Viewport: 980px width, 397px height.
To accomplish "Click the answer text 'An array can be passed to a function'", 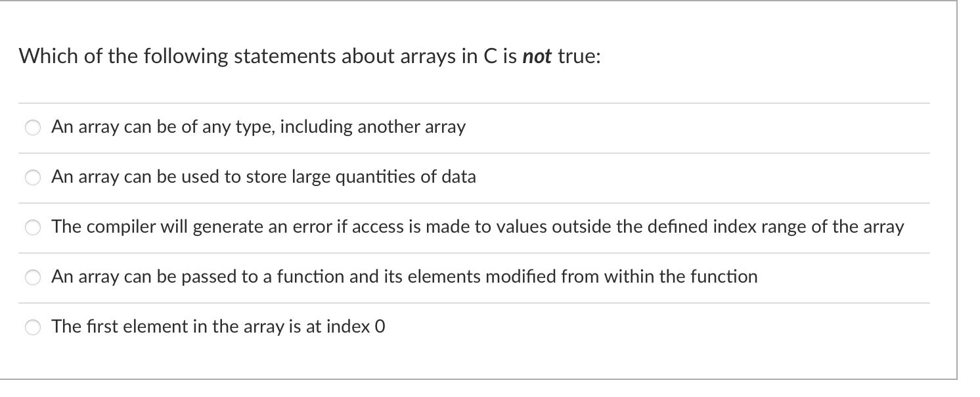I will (405, 277).
